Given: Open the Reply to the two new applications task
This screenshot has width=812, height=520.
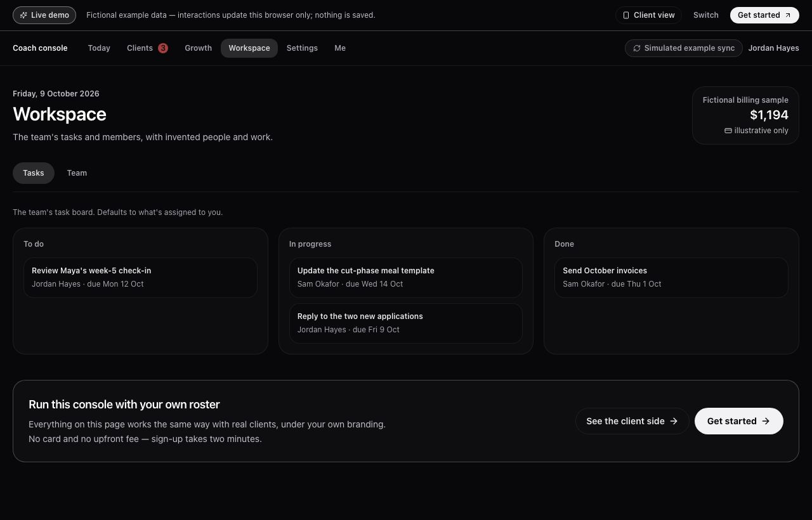Looking at the screenshot, I should (x=406, y=323).
